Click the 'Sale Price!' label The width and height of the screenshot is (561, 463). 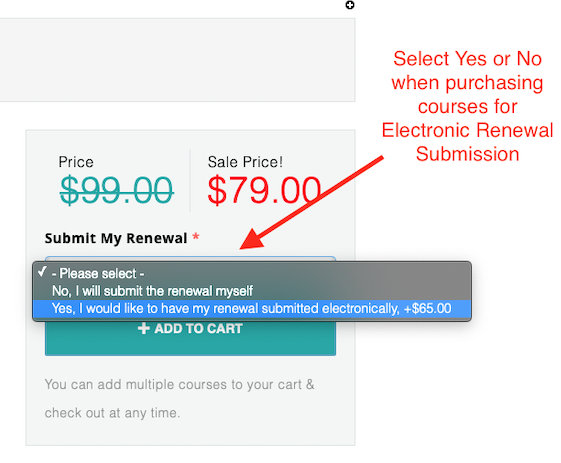(x=245, y=162)
